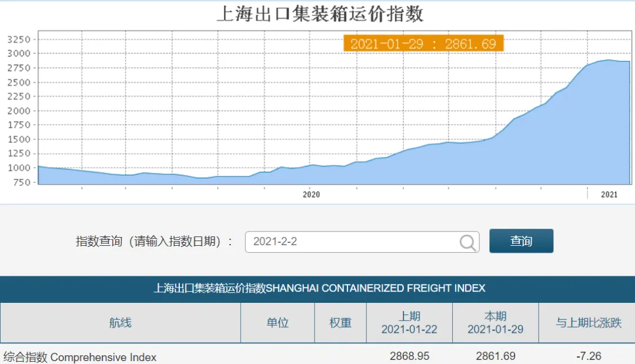635x364 pixels.
Task: Click the 2861.69 current period table value
Action: coord(495,356)
